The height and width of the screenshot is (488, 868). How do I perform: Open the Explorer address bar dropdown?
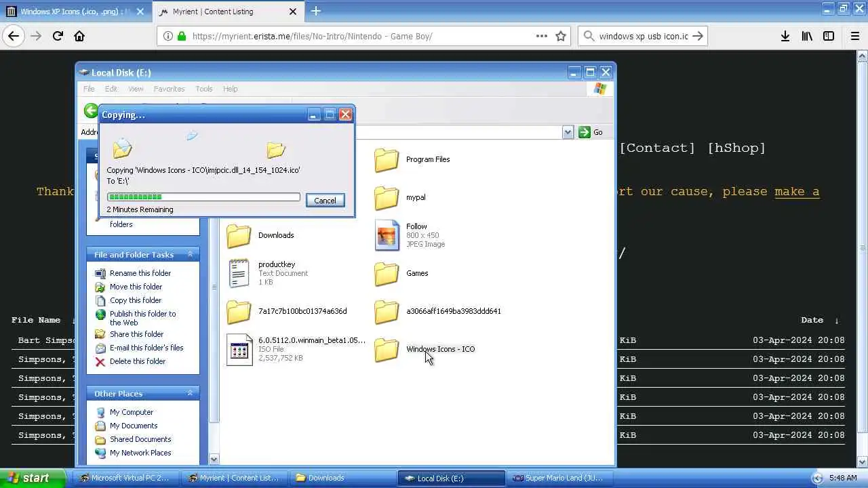click(x=568, y=132)
